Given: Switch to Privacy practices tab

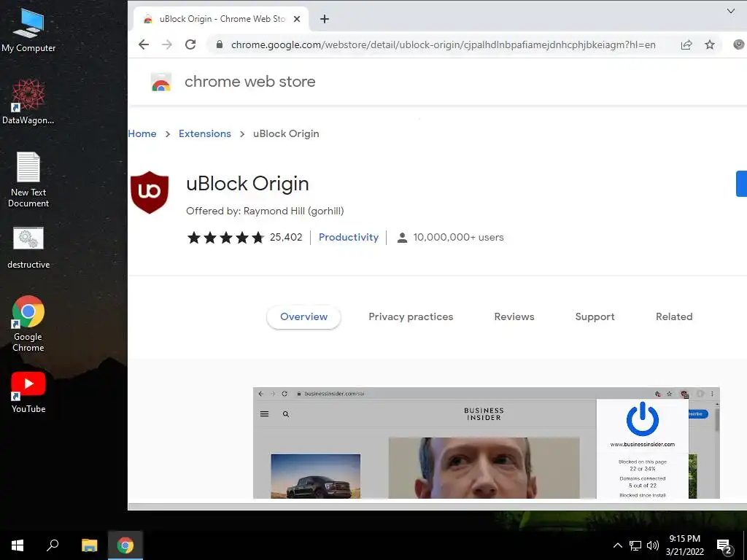Looking at the screenshot, I should (x=411, y=316).
